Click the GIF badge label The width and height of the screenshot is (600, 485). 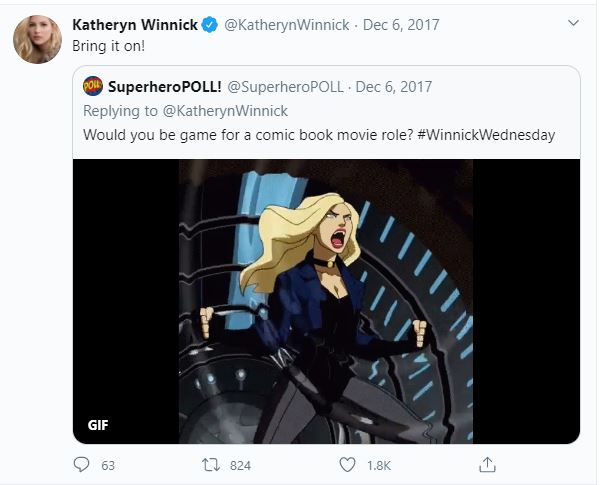98,425
